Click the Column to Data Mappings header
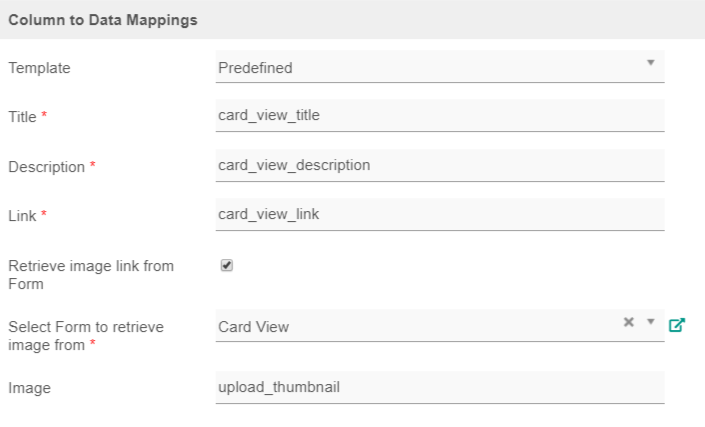The height and width of the screenshot is (427, 705). [103, 19]
